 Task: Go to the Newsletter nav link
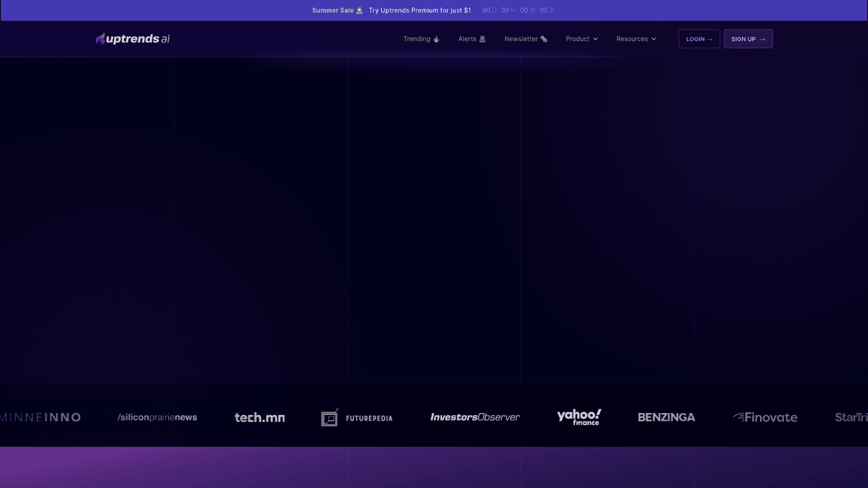pyautogui.click(x=521, y=39)
